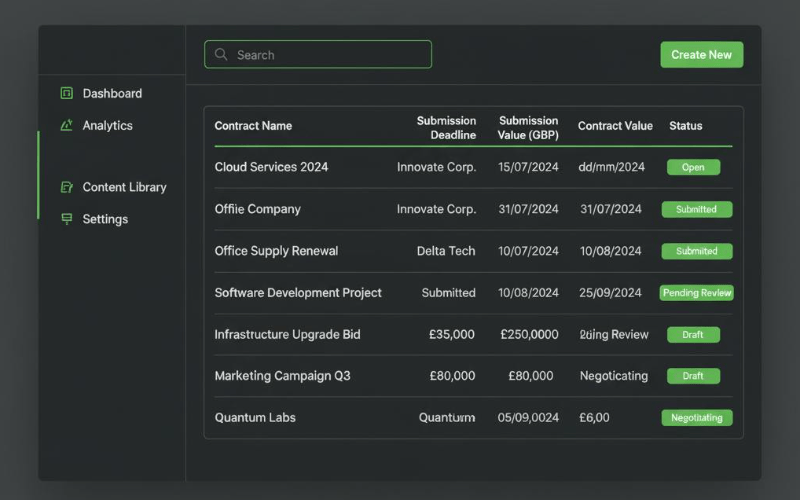Click the dd/mm/2024 contract value cell
Image resolution: width=800 pixels, height=500 pixels.
tap(611, 167)
